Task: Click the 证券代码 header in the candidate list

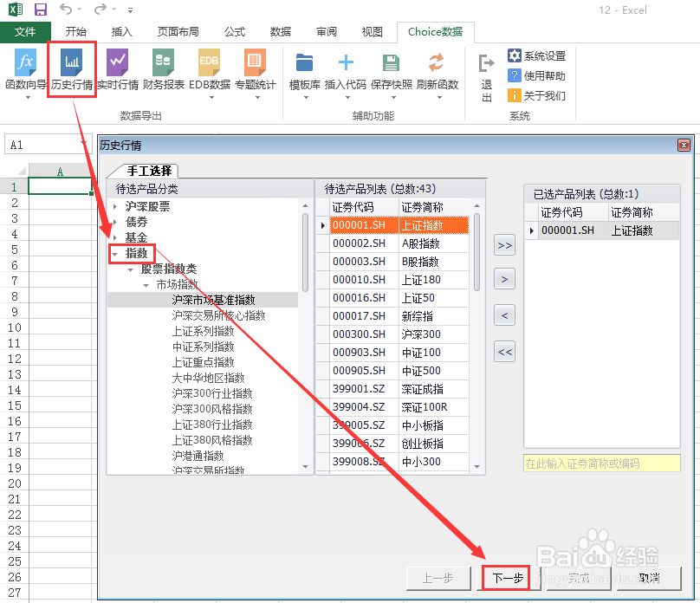Action: [363, 207]
